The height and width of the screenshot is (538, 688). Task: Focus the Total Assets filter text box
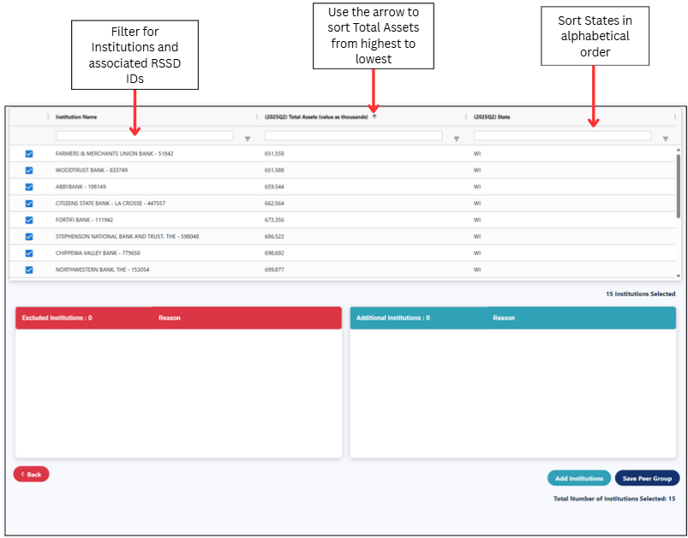[x=353, y=136]
